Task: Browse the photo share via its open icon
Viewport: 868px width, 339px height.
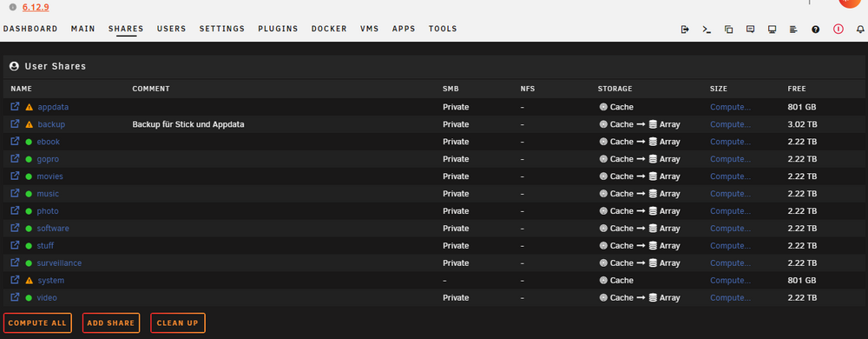Action: (16, 210)
